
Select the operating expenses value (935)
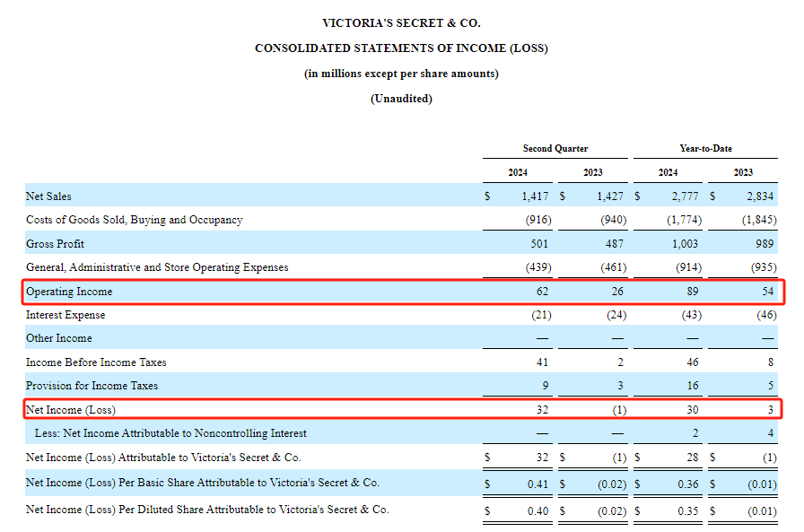tap(764, 267)
